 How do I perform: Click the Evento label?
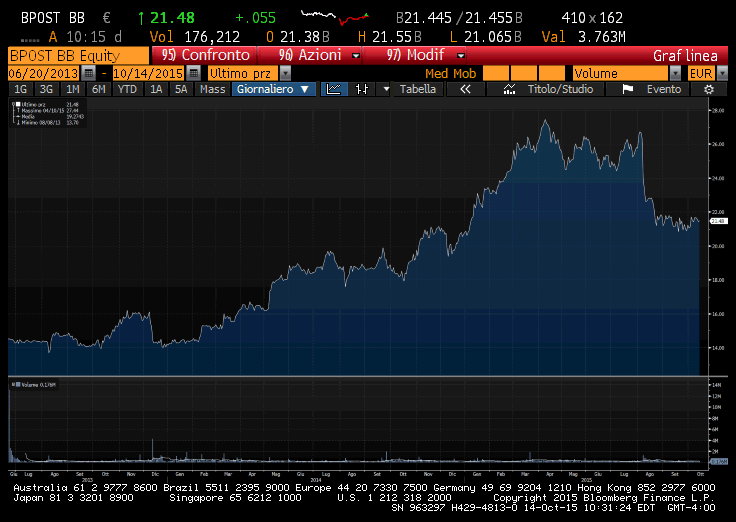tap(664, 89)
